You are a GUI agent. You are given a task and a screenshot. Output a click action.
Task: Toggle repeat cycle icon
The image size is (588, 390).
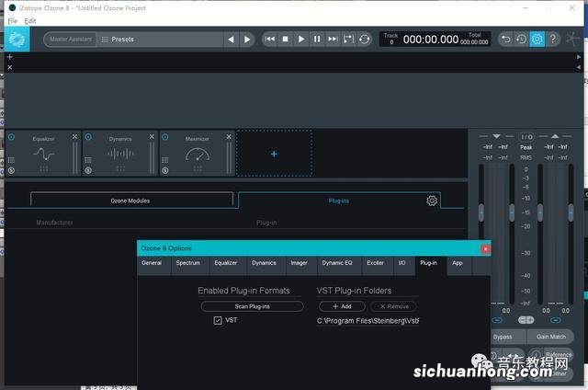[364, 39]
